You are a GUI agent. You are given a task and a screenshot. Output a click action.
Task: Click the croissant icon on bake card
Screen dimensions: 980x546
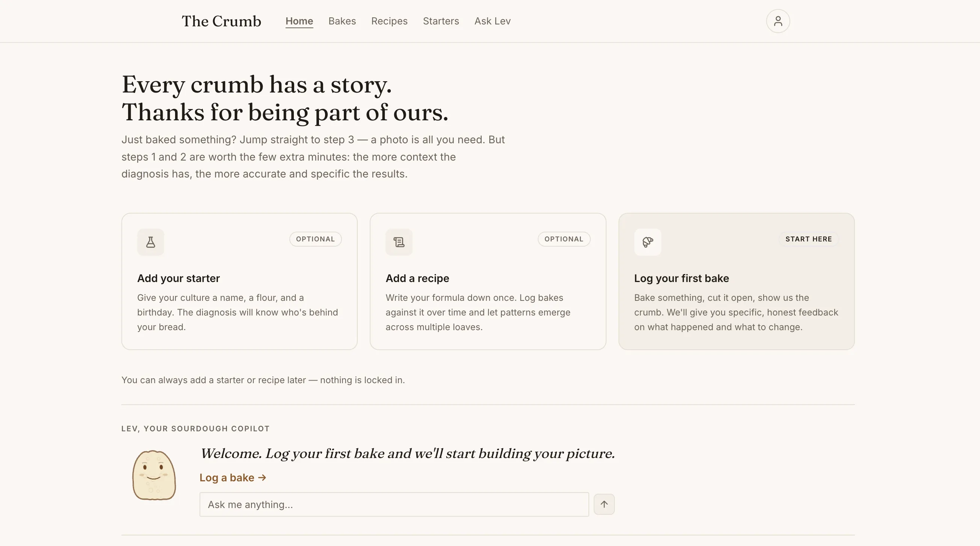pos(647,242)
